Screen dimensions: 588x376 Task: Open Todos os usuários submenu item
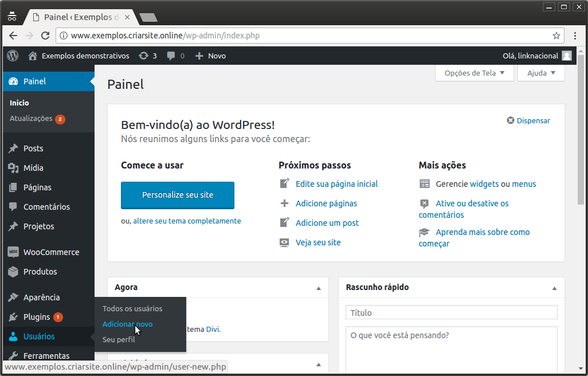132,308
